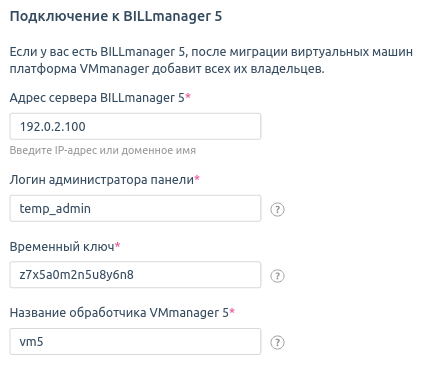Focus the server address field containing 192.0.2.100
The image size is (428, 365).
click(135, 126)
